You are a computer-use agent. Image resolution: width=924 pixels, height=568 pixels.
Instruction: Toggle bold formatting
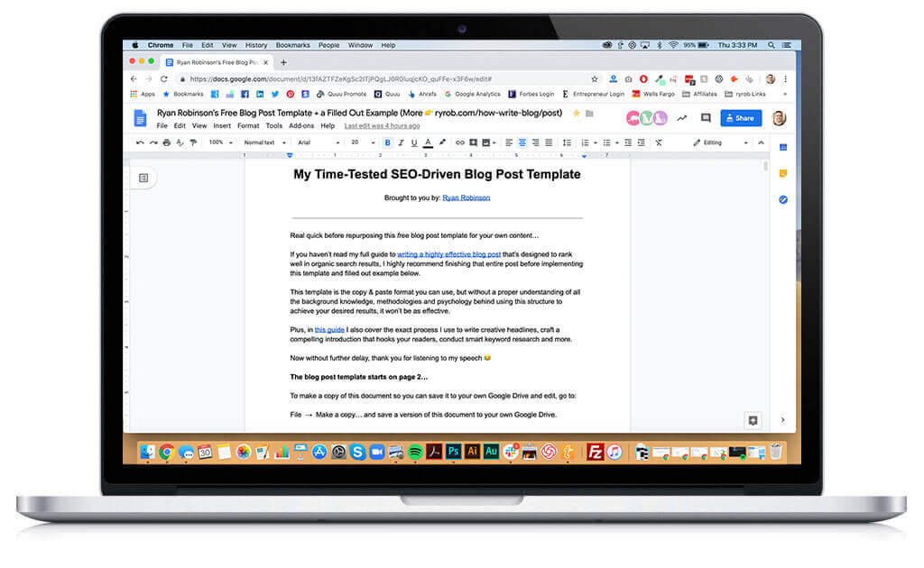(x=388, y=142)
